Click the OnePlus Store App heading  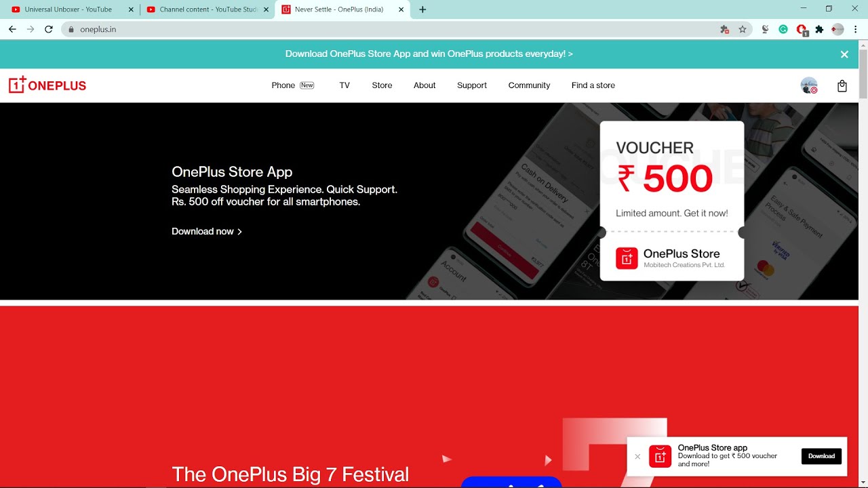coord(232,172)
